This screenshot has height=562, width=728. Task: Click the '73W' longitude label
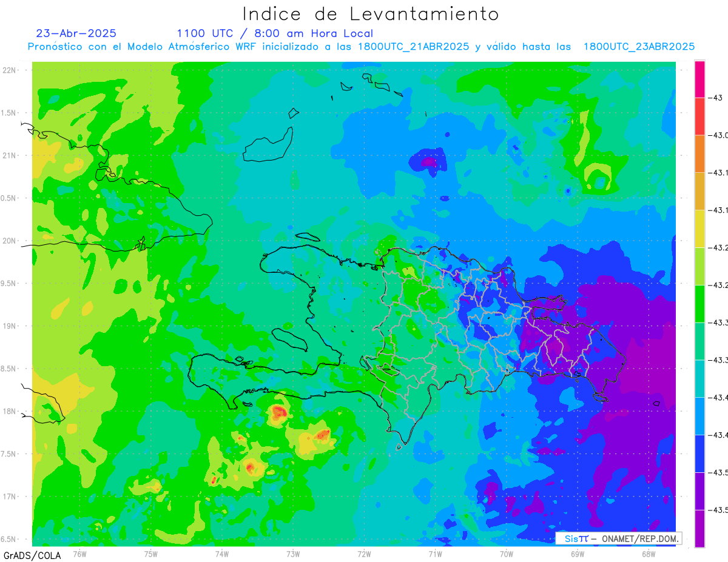click(x=293, y=554)
